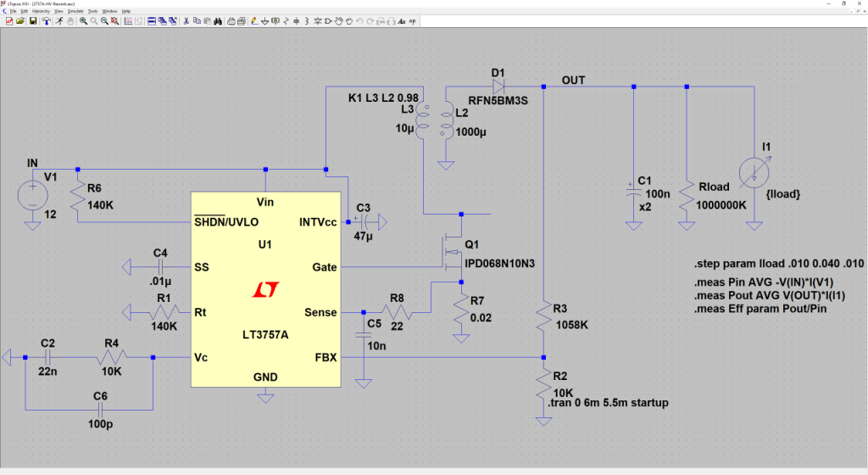Open the File menu
868x475 pixels.
[x=14, y=11]
